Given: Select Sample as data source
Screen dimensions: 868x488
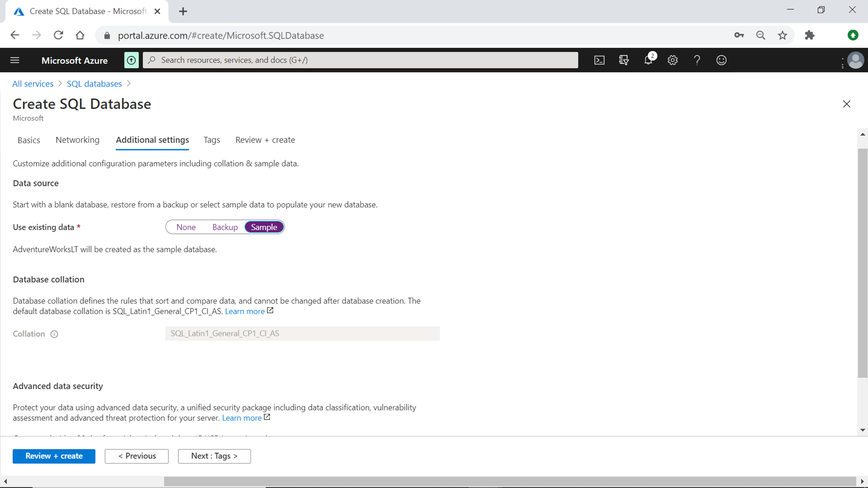Looking at the screenshot, I should click(264, 227).
